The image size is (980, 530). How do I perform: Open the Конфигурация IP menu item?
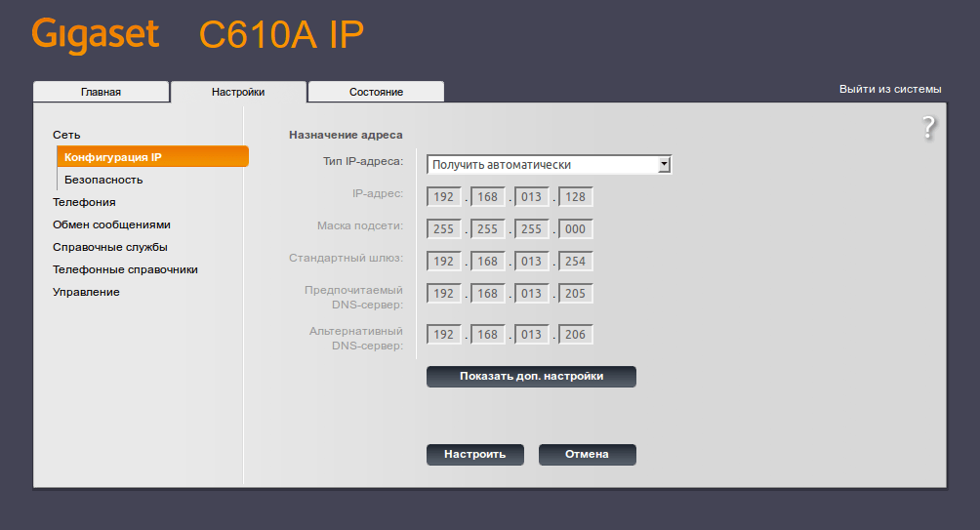click(x=152, y=157)
